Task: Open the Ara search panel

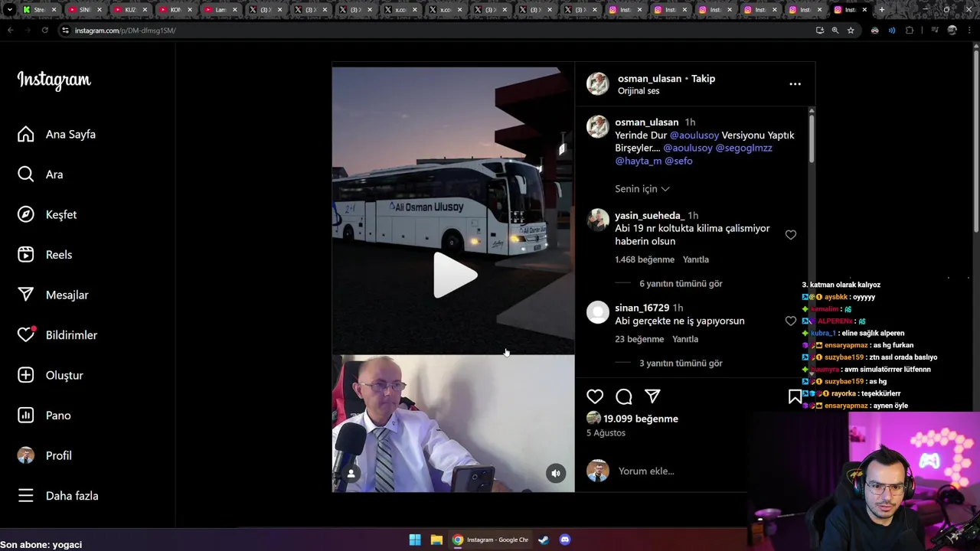Action: pos(40,174)
